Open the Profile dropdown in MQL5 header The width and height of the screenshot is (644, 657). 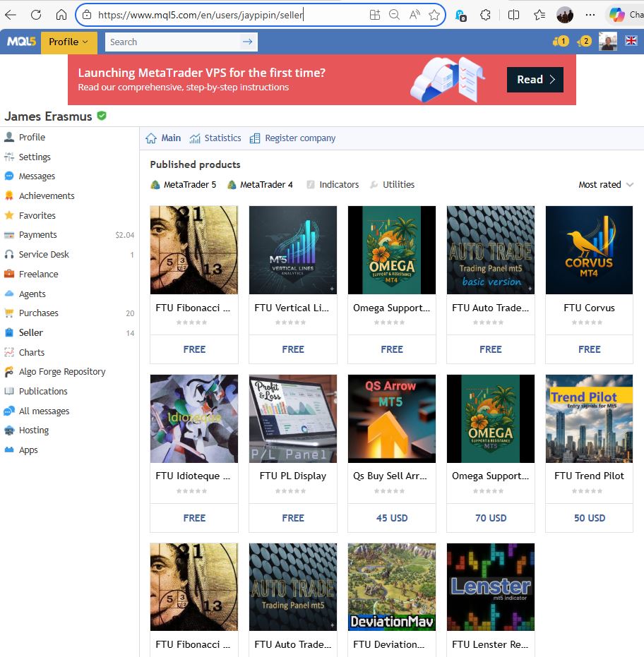(x=68, y=42)
